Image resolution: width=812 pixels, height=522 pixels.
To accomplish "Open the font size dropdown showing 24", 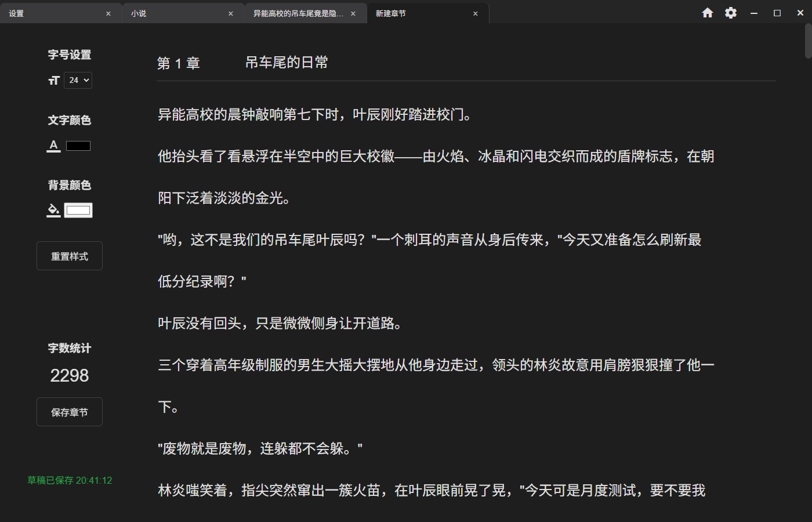I will [78, 80].
